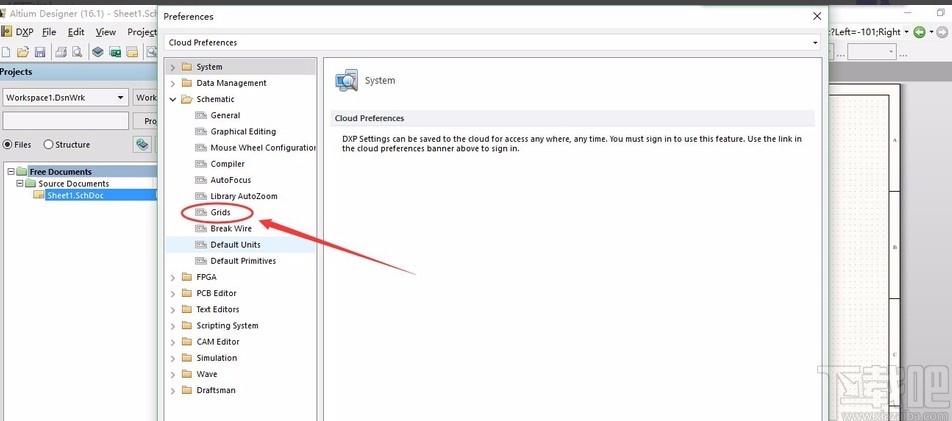
Task: Click the save floppy disk icon
Action: coord(40,52)
